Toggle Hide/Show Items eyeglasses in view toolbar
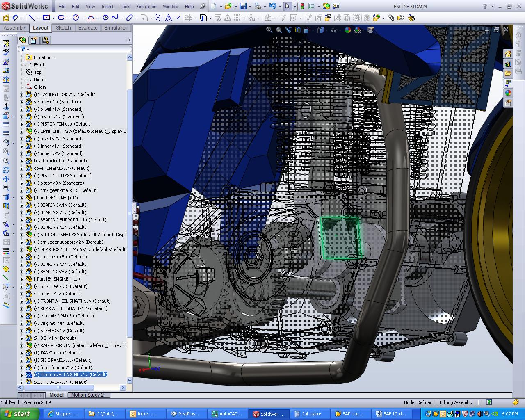The width and height of the screenshot is (525, 420). click(x=333, y=30)
